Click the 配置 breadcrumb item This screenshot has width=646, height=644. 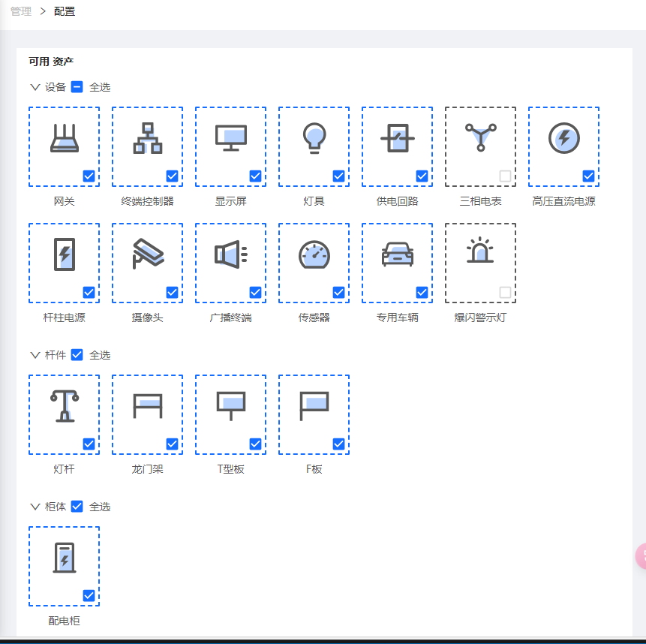tap(65, 11)
